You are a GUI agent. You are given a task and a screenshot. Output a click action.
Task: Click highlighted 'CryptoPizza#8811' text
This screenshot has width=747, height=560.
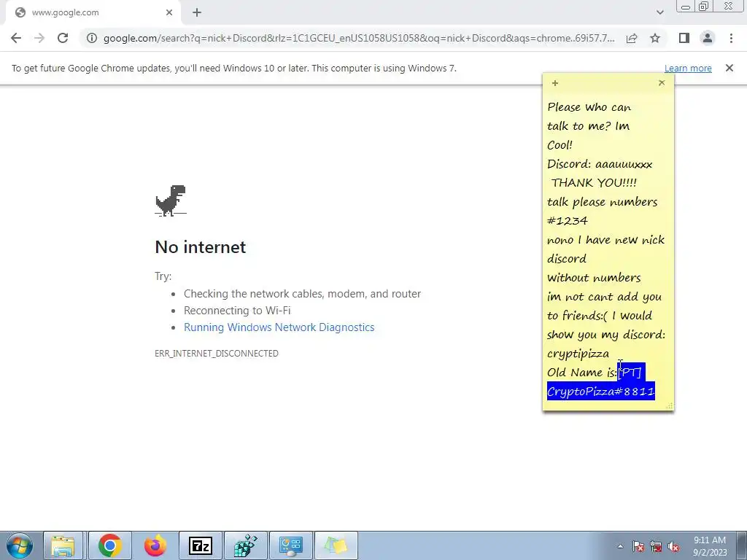601,392
